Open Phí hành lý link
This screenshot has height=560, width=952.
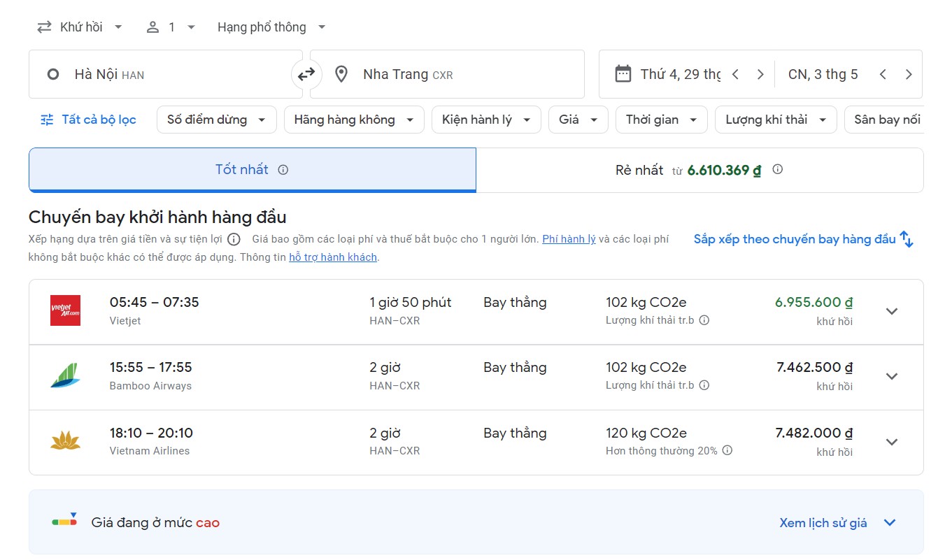[x=569, y=239]
